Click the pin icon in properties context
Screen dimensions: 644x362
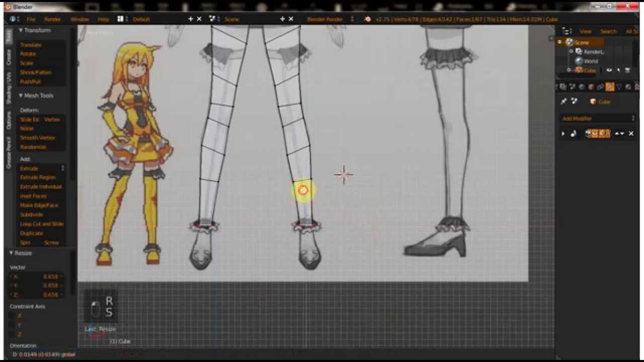point(564,102)
